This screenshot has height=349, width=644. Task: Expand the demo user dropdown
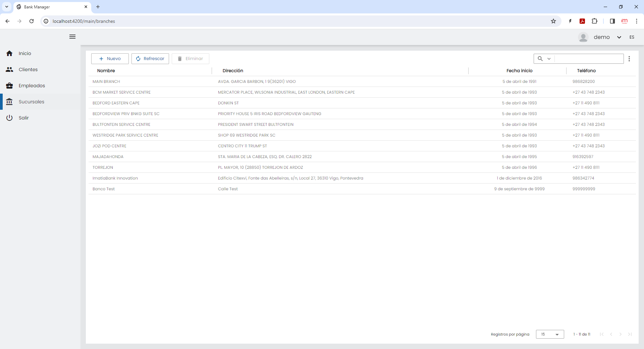[x=619, y=37]
